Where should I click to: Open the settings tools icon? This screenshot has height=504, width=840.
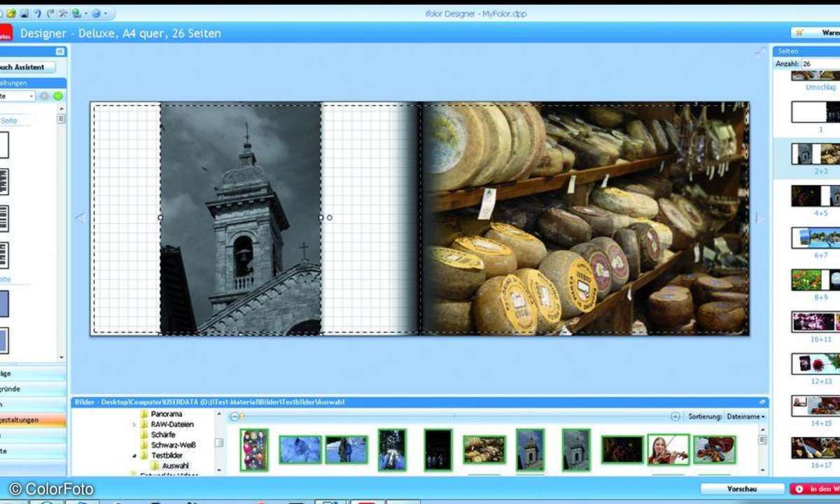coord(63,13)
